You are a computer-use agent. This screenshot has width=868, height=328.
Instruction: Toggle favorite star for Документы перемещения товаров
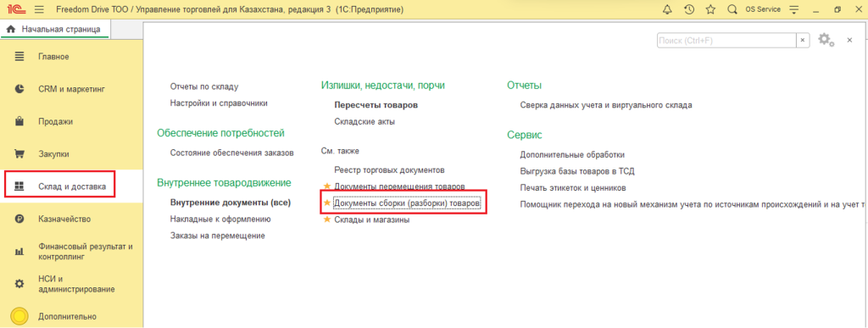[327, 186]
